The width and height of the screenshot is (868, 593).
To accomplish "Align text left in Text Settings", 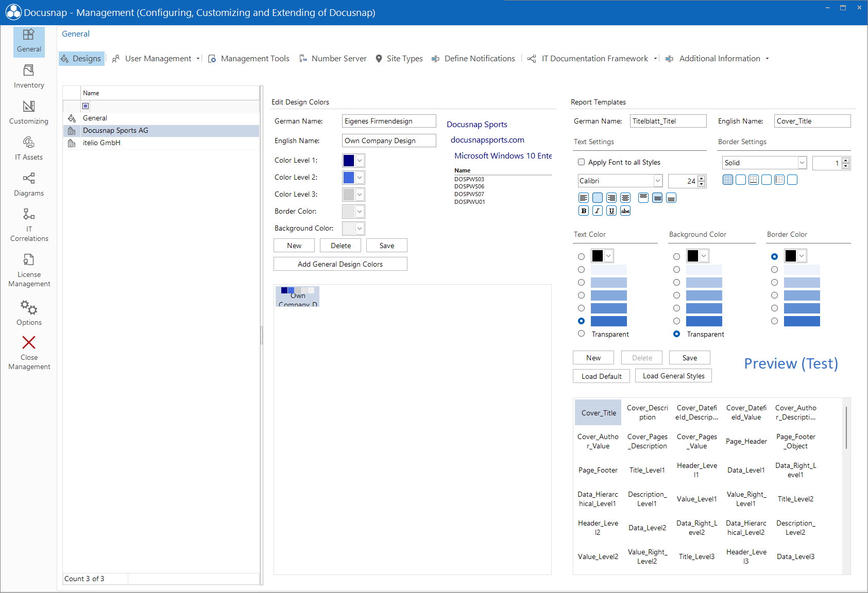I will point(584,198).
